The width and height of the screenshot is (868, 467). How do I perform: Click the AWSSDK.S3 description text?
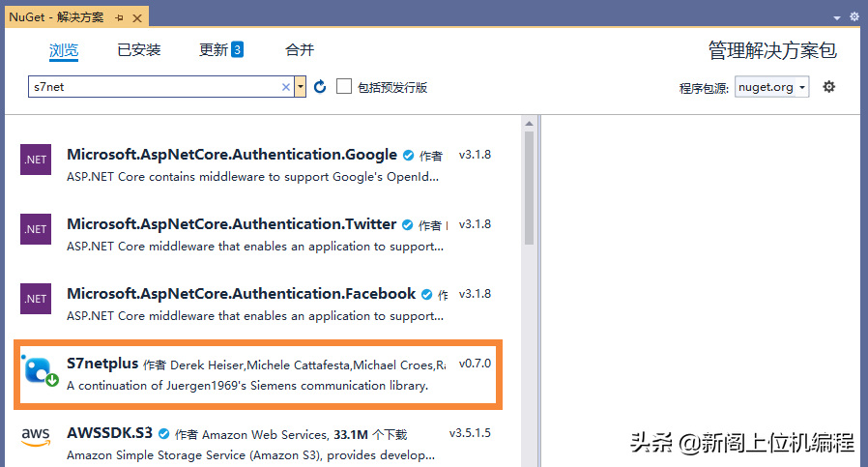250,455
